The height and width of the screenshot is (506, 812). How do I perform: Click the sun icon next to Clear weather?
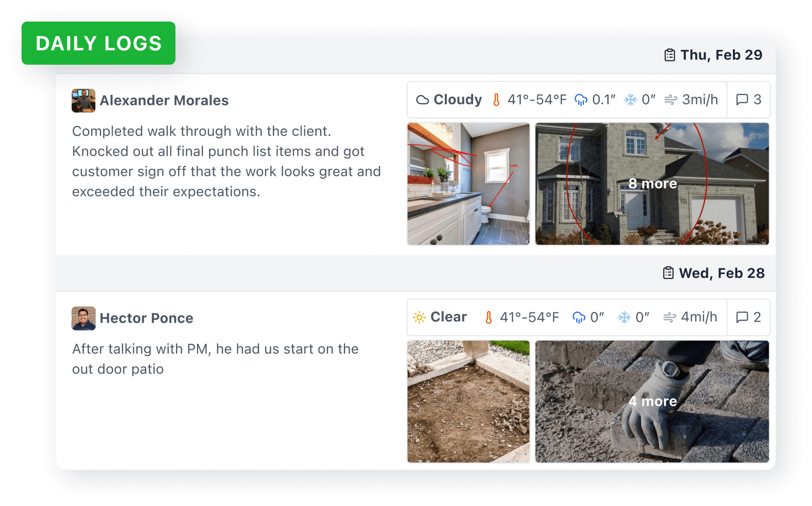pos(419,317)
